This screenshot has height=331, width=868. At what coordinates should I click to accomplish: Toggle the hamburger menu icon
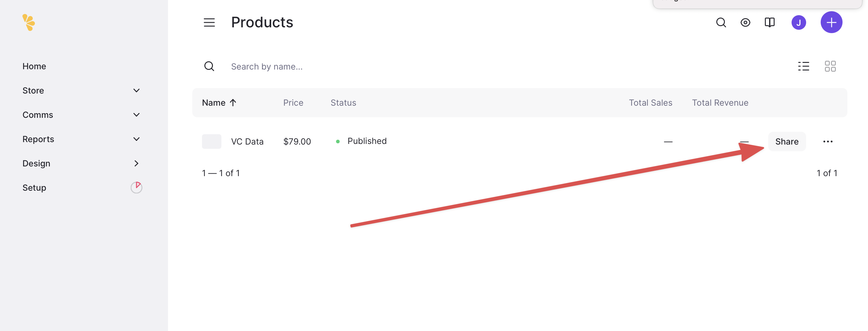pyautogui.click(x=209, y=22)
